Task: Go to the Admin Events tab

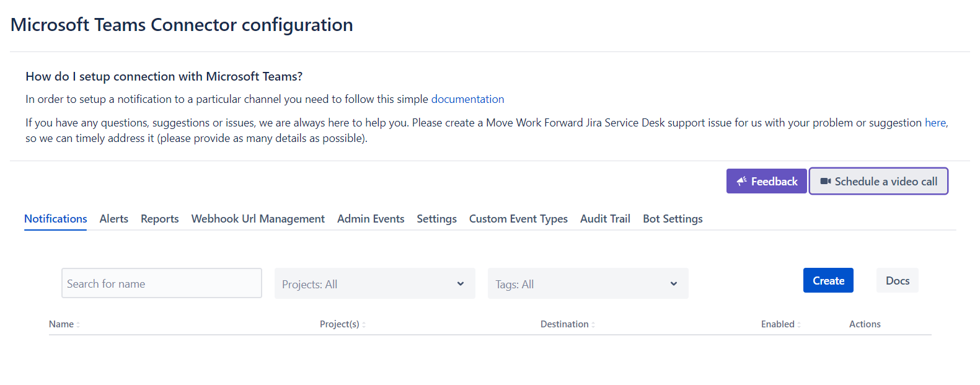Action: [371, 219]
